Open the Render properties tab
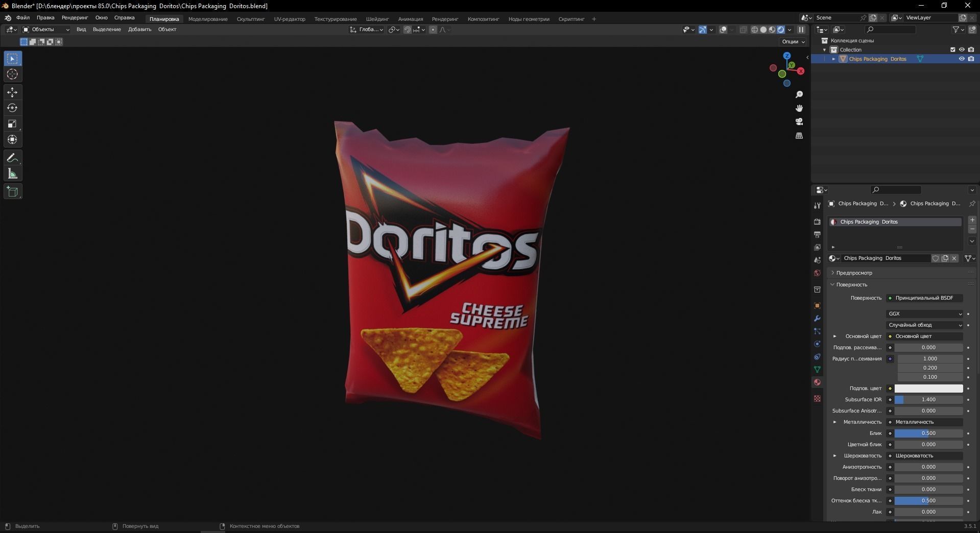 [817, 222]
